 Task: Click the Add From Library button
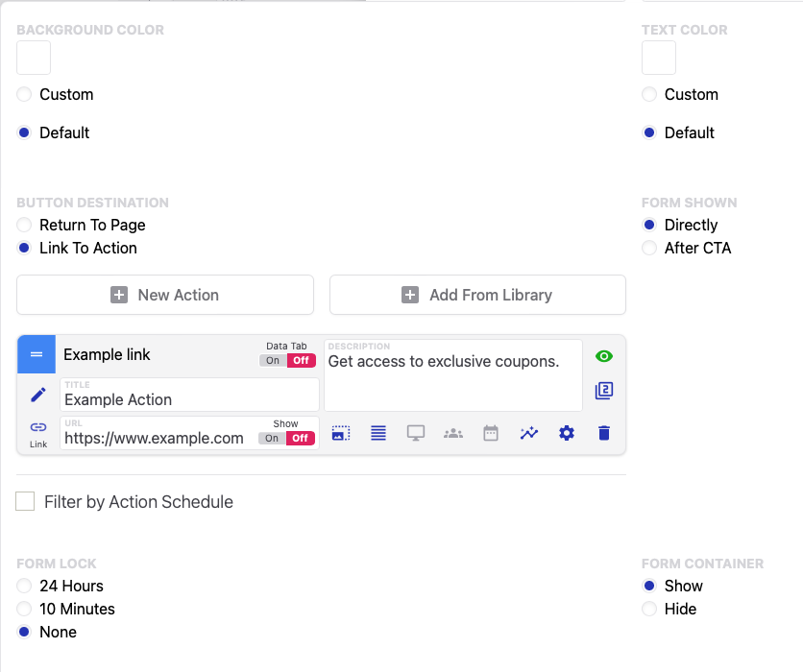[x=477, y=295]
